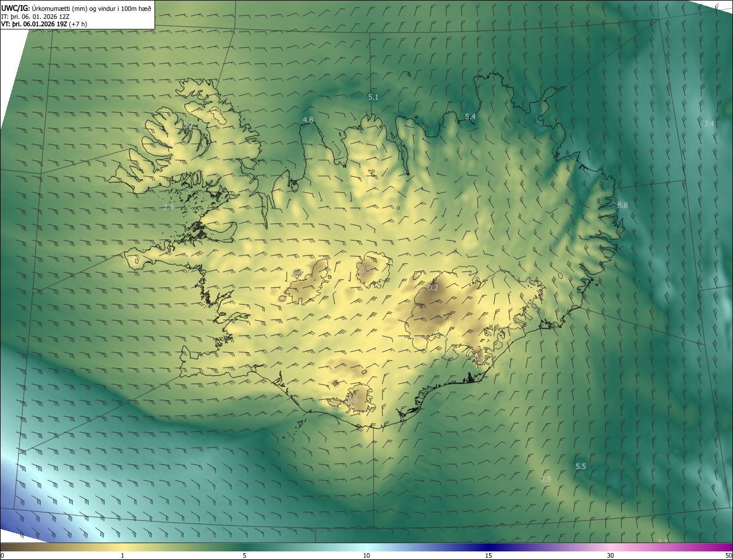Click the 2.9 value in the southeast sea
Image resolution: width=733 pixels, height=560 pixels.
click(546, 479)
